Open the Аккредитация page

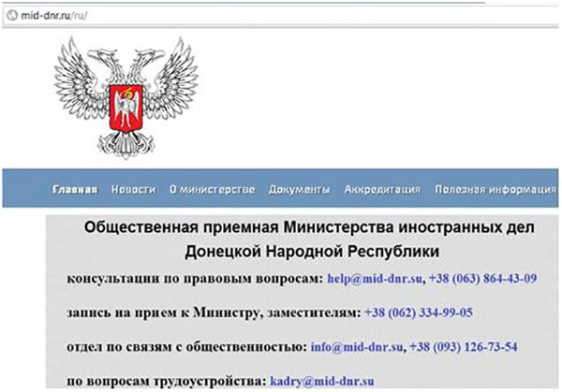(x=381, y=189)
